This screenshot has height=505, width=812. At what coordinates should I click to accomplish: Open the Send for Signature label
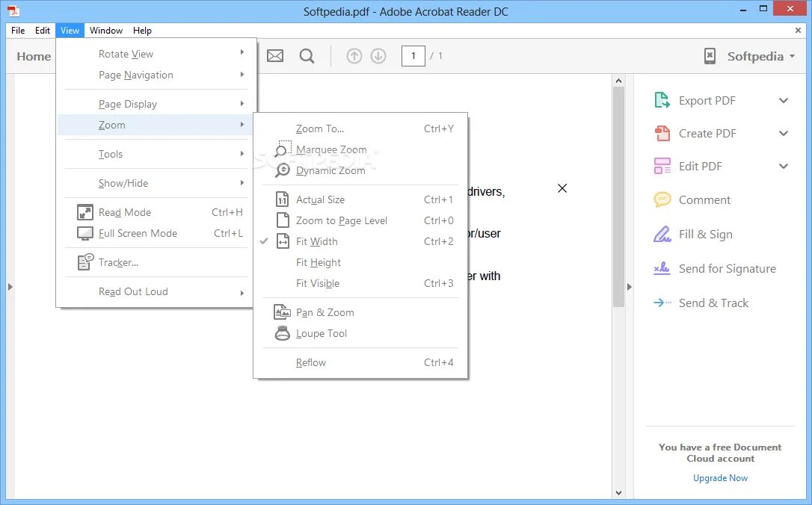[727, 268]
